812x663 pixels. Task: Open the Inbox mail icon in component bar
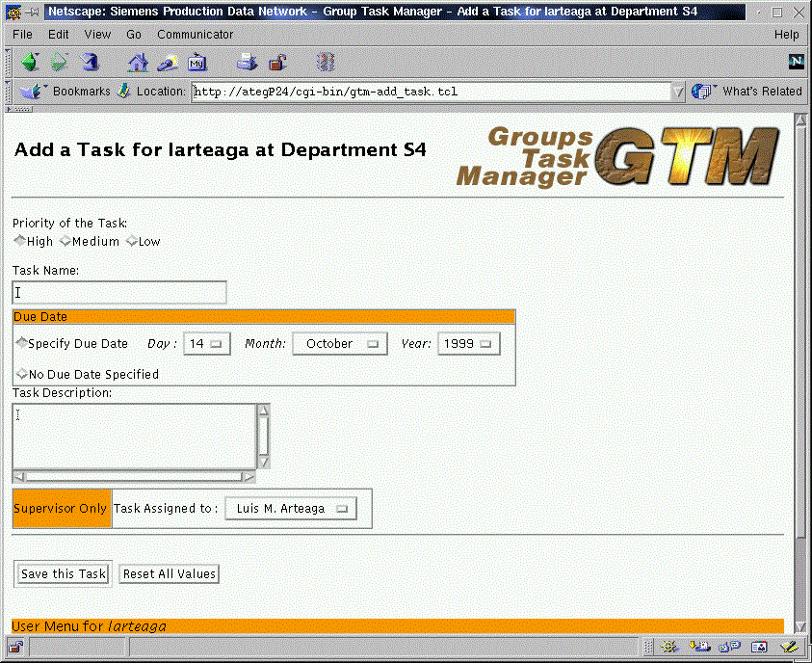point(699,647)
